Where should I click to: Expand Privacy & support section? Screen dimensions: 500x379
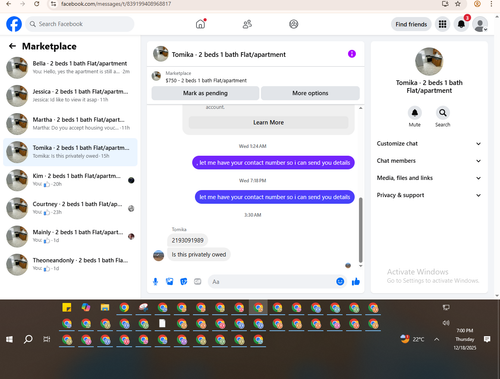pos(429,195)
